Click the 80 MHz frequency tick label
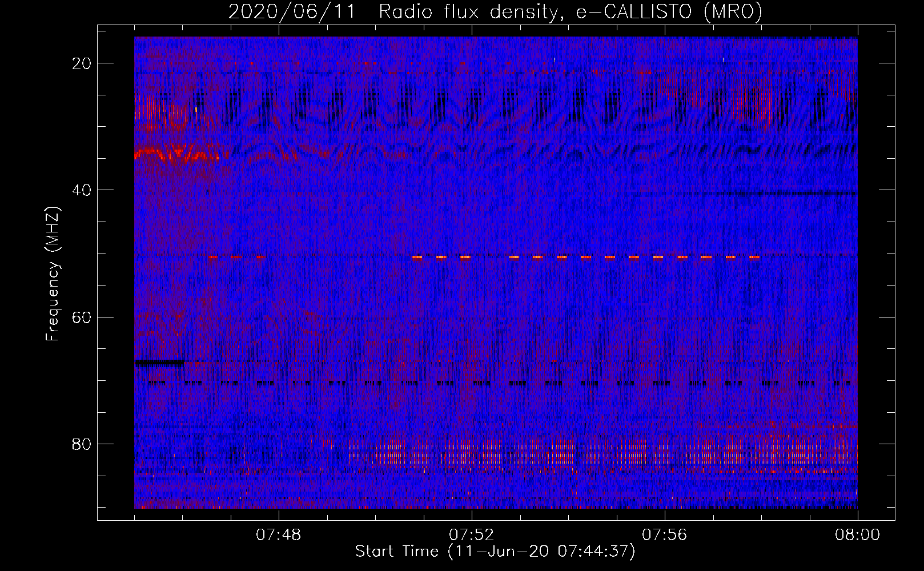 pyautogui.click(x=82, y=444)
